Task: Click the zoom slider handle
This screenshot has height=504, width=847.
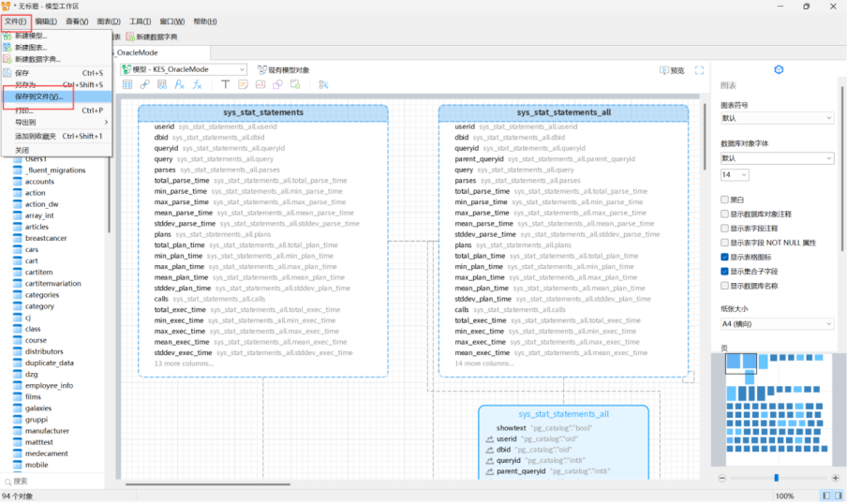Action: [776, 478]
